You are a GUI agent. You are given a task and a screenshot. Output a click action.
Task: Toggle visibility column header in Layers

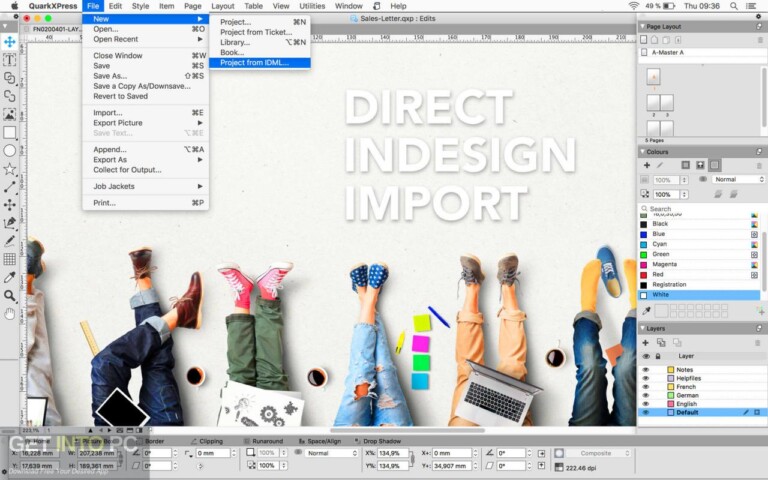(646, 356)
